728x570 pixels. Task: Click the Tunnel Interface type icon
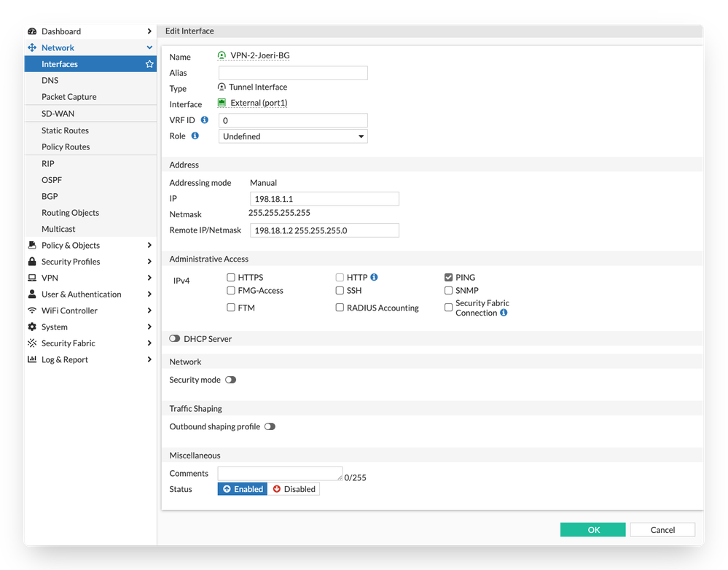pyautogui.click(x=222, y=87)
